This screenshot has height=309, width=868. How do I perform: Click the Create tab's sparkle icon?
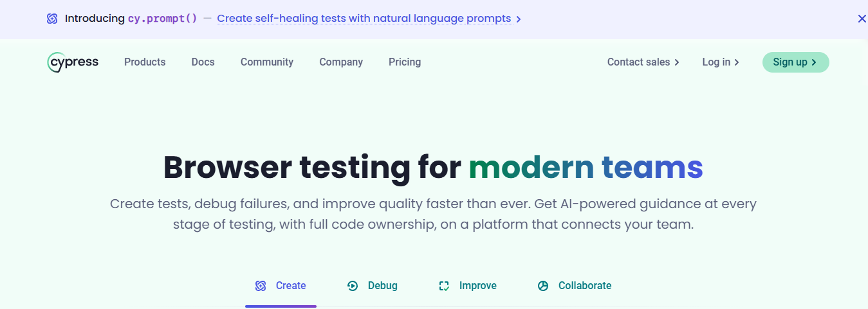(x=261, y=286)
